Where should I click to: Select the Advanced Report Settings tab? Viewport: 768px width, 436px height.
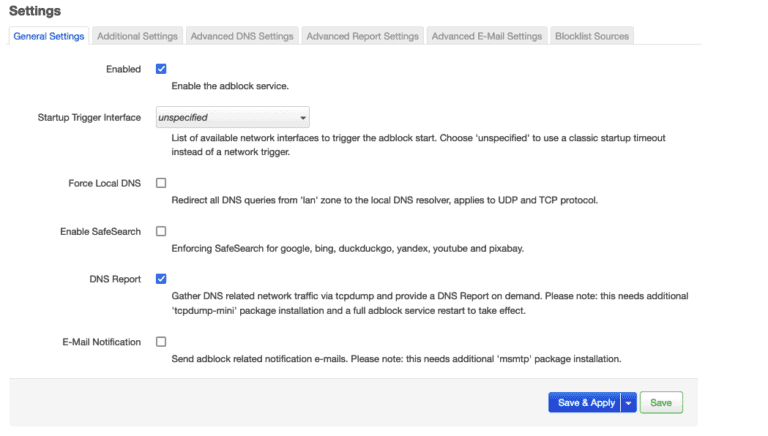(x=362, y=36)
